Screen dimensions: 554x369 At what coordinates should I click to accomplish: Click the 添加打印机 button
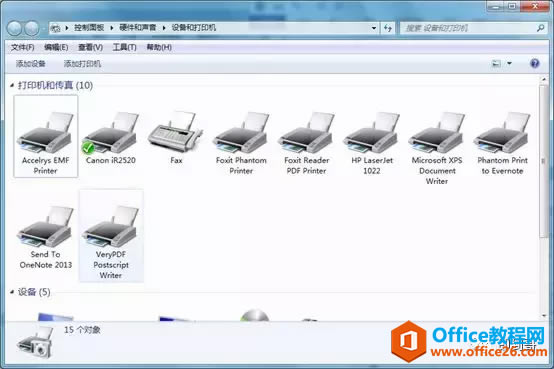point(82,64)
